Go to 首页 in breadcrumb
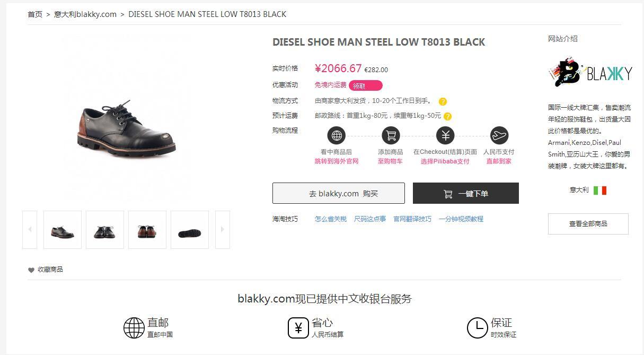The image size is (644, 355). tap(35, 14)
